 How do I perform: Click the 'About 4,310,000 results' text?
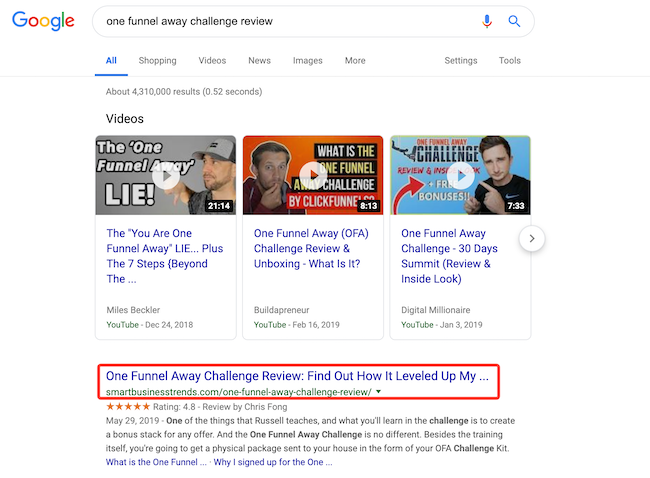[x=184, y=92]
